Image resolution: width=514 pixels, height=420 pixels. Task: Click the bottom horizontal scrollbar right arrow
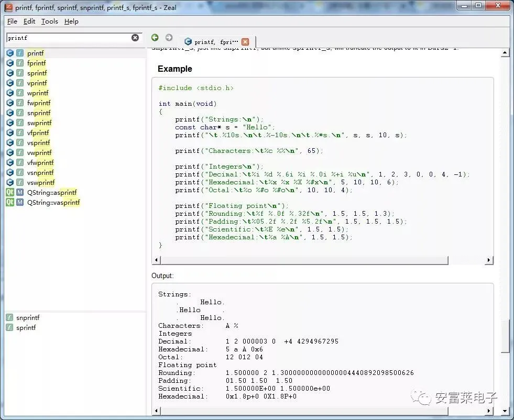(x=489, y=411)
